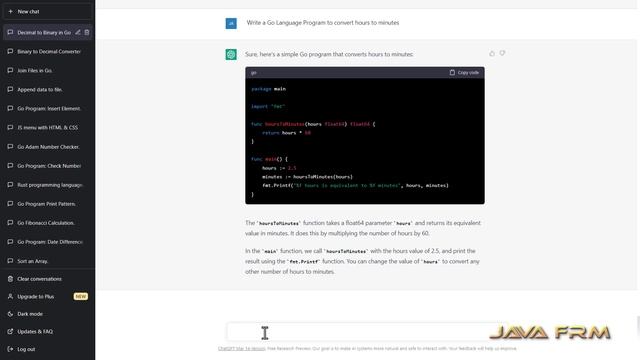Screen dimensions: 640x360
Task: Give thumbs down to the response
Action: click(502, 53)
